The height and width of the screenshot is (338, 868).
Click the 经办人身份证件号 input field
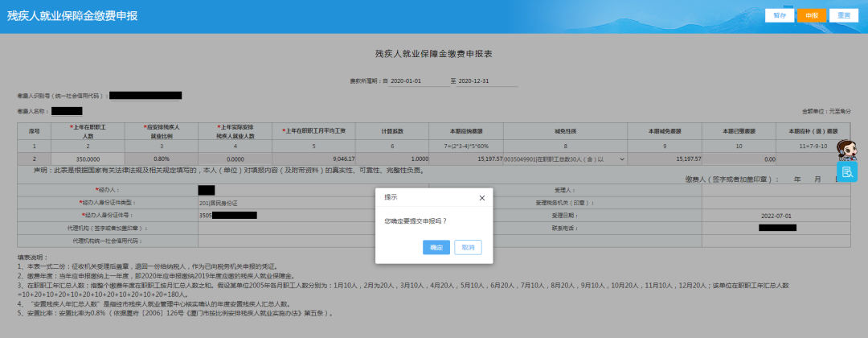pos(285,216)
